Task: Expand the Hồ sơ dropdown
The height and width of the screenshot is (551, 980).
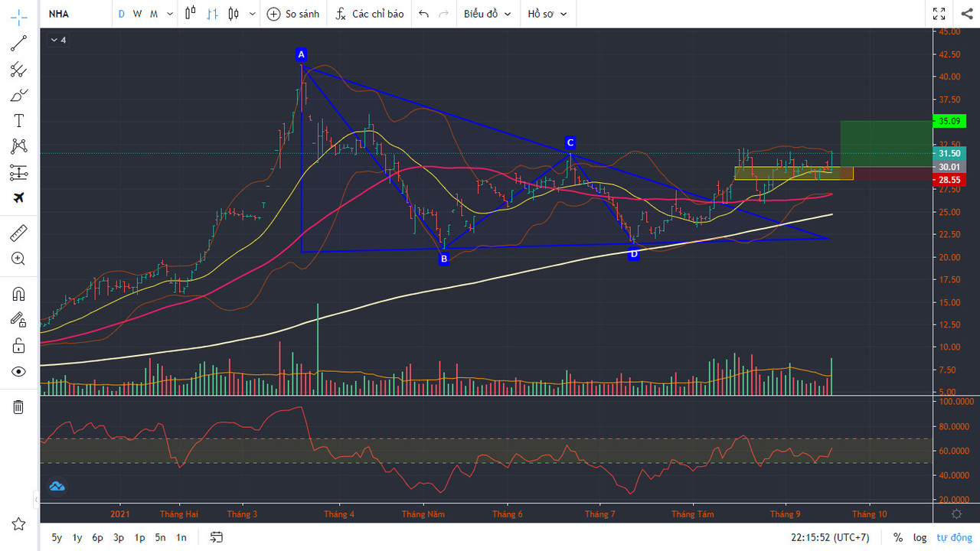Action: click(547, 14)
